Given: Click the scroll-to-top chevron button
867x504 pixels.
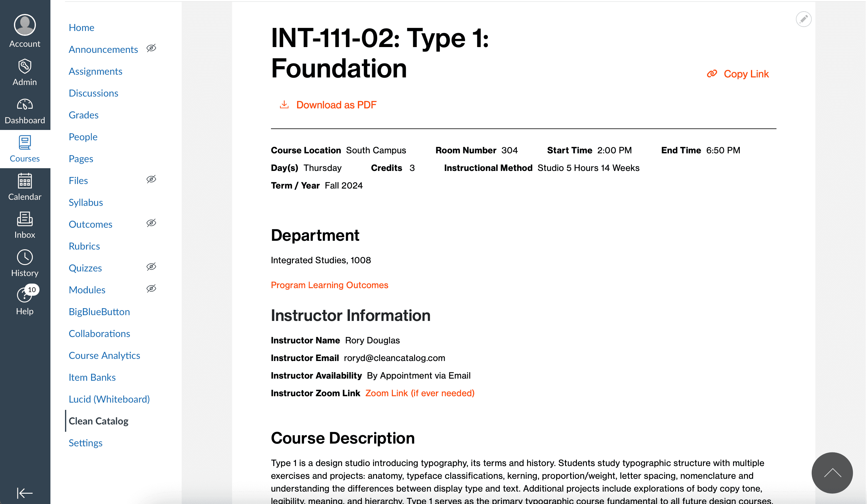Looking at the screenshot, I should [832, 473].
